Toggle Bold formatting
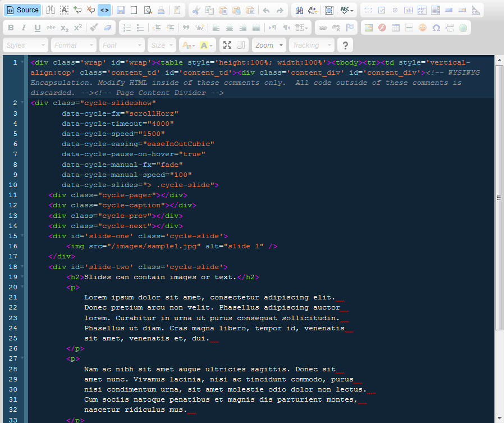504x423 pixels. 11,28
